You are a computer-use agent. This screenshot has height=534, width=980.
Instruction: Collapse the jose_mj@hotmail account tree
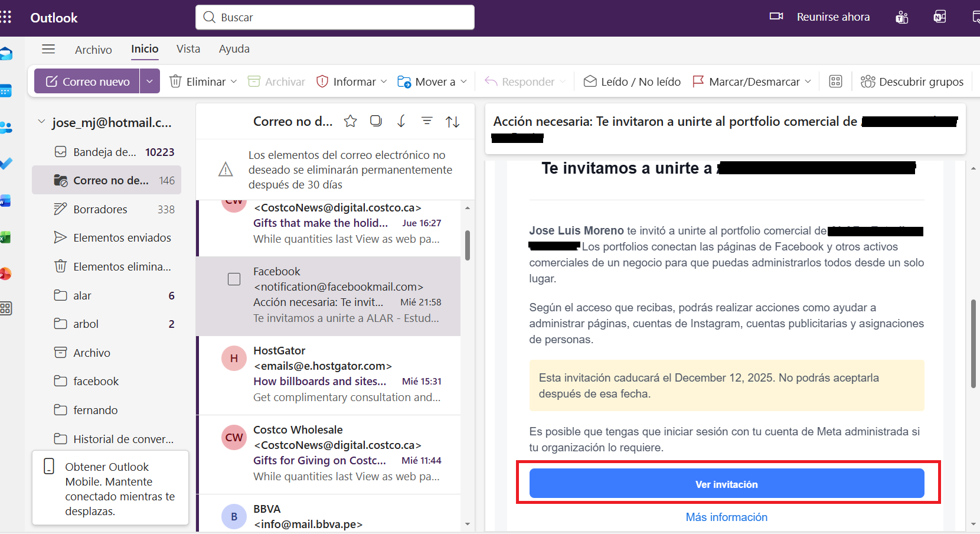point(41,122)
